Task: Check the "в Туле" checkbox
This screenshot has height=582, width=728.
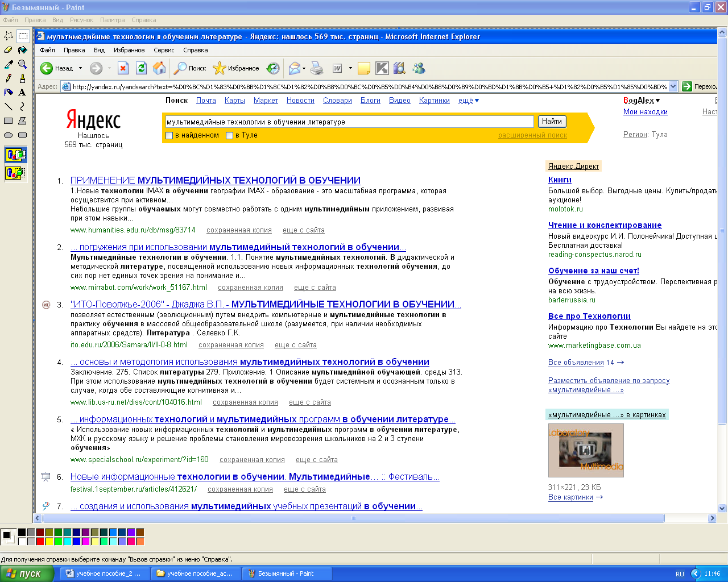Action: tap(229, 135)
